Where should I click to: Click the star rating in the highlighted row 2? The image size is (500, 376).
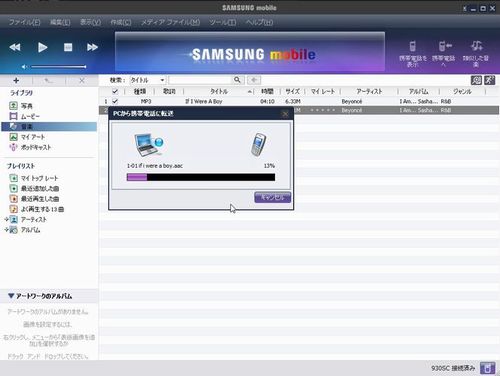click(x=322, y=110)
